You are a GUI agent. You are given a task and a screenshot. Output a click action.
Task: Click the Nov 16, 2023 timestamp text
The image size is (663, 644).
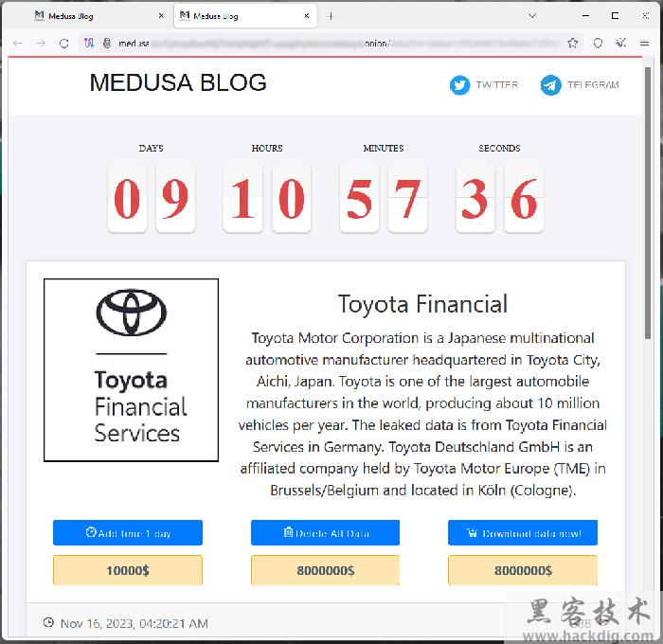coord(134,623)
